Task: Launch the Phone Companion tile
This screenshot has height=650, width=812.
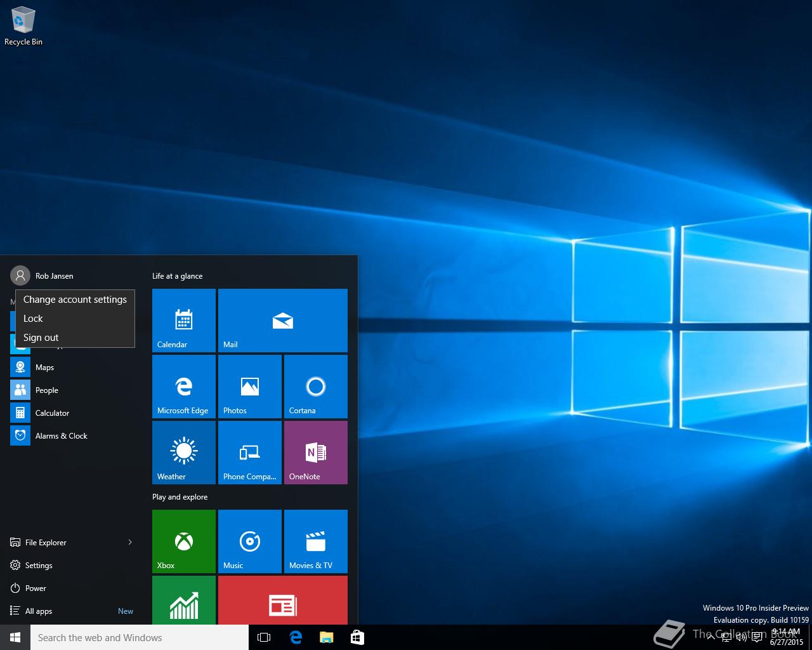Action: click(250, 453)
